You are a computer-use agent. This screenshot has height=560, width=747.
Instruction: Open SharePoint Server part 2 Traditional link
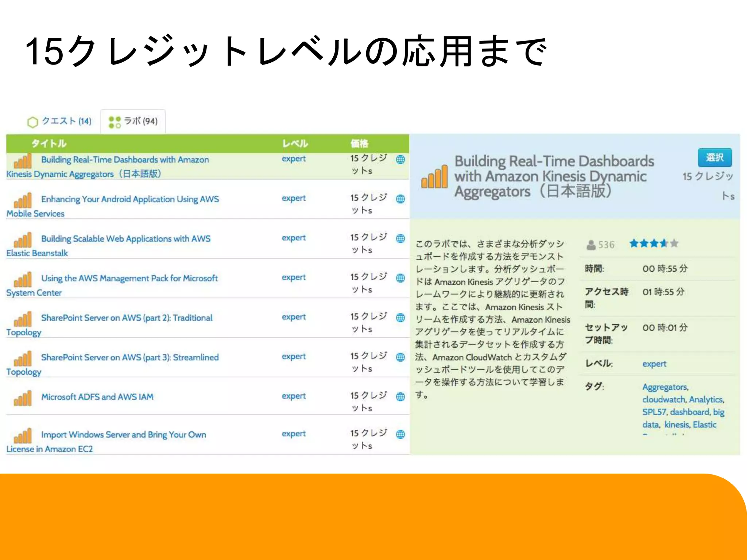(109, 325)
